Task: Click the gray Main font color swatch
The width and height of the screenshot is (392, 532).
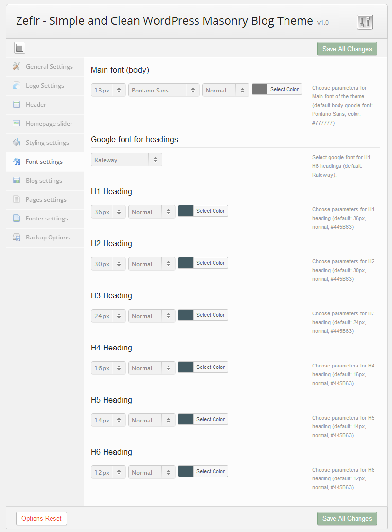Action: pyautogui.click(x=260, y=89)
